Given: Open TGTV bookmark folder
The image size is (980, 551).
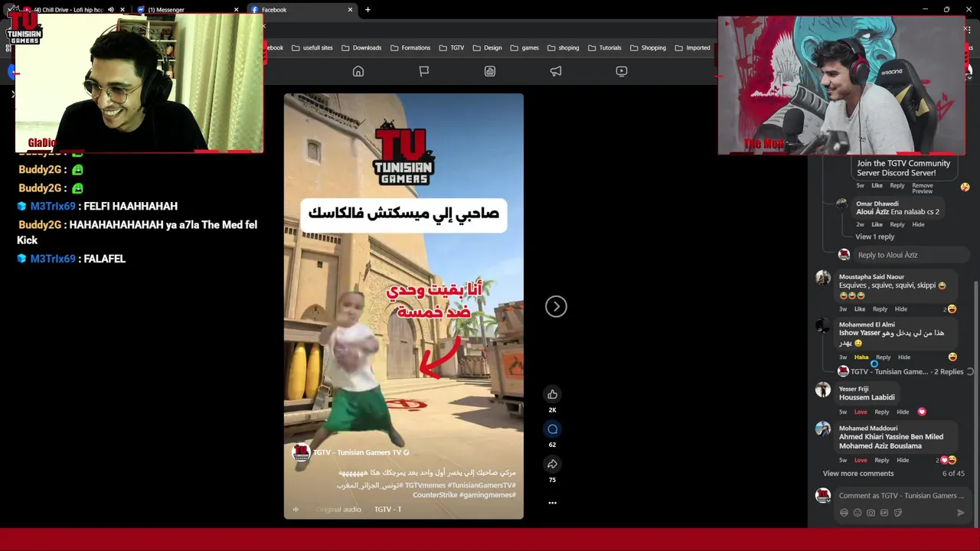Looking at the screenshot, I should [452, 47].
